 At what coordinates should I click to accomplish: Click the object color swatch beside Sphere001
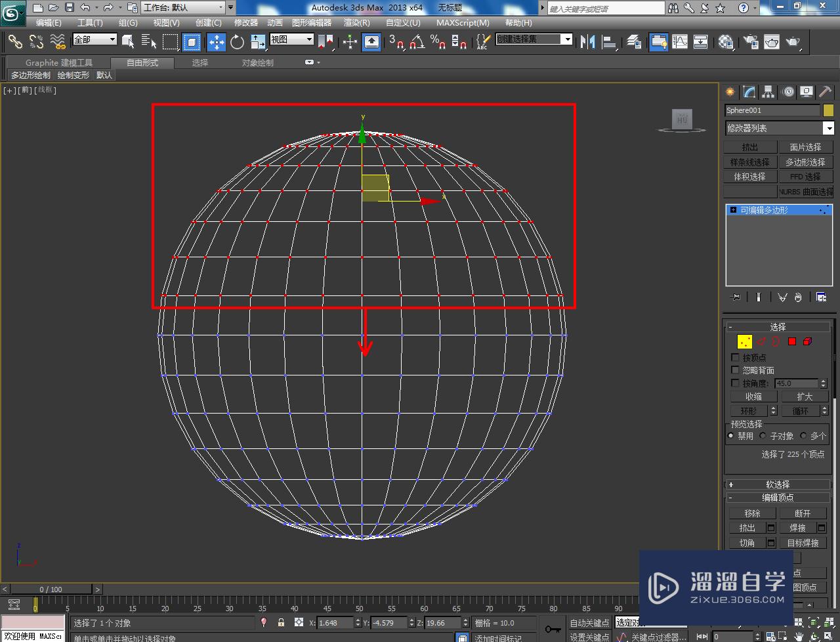828,110
